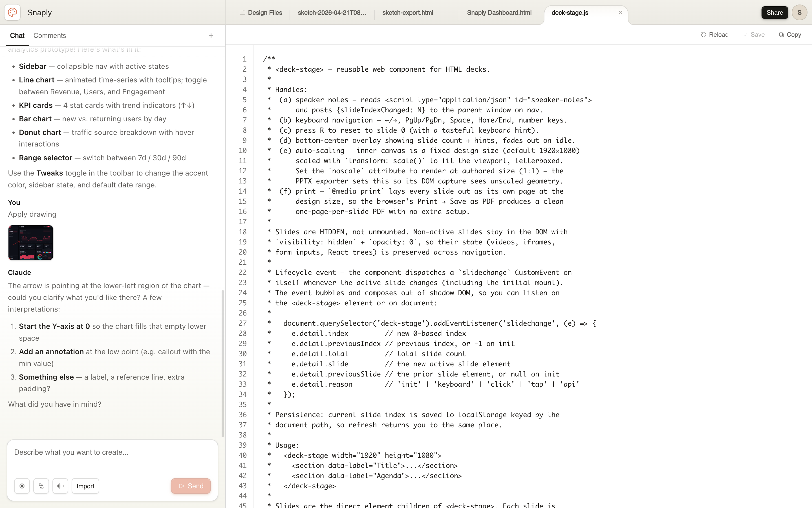Click the 'Donut chart' bullet text

click(40, 132)
